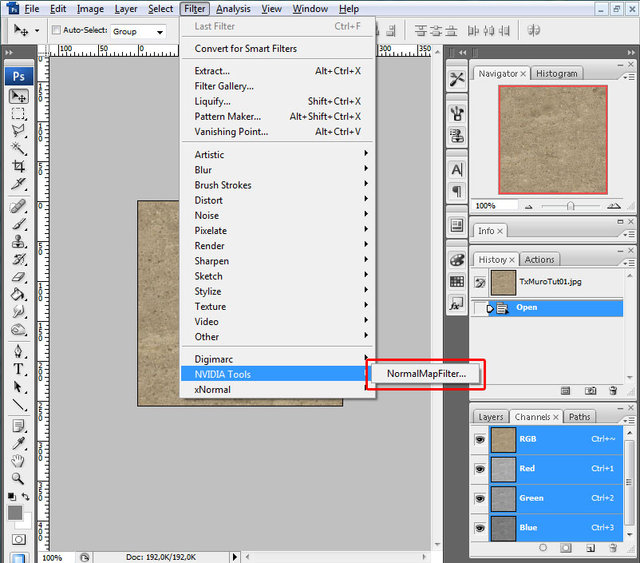This screenshot has height=563, width=640.
Task: Select the Move tool
Action: click(18, 97)
